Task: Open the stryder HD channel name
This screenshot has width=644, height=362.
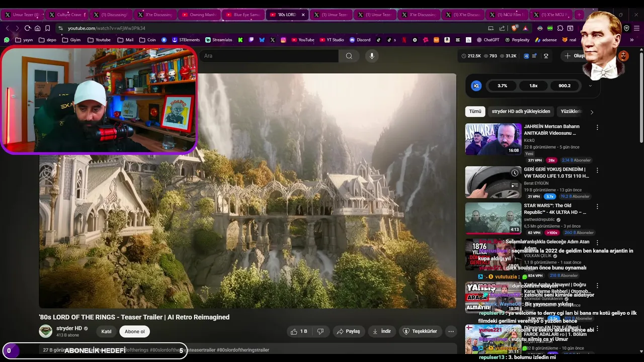Action: [69, 328]
